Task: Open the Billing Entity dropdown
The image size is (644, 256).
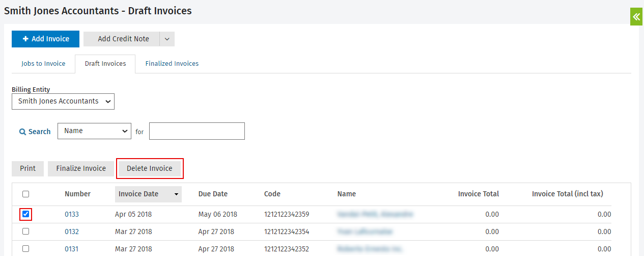Action: coord(63,101)
